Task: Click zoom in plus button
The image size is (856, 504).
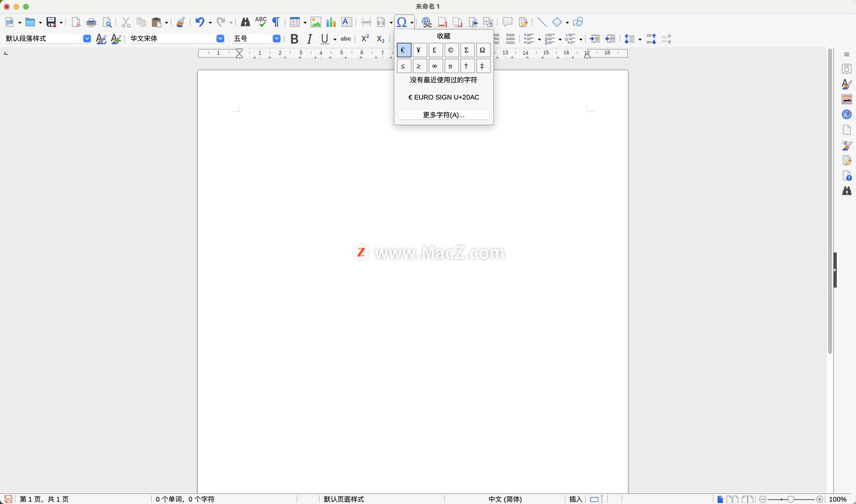Action: point(819,500)
